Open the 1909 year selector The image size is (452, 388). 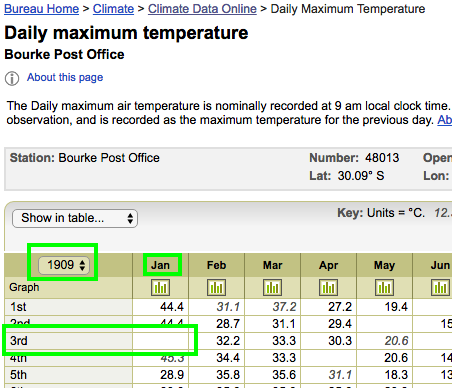(64, 265)
